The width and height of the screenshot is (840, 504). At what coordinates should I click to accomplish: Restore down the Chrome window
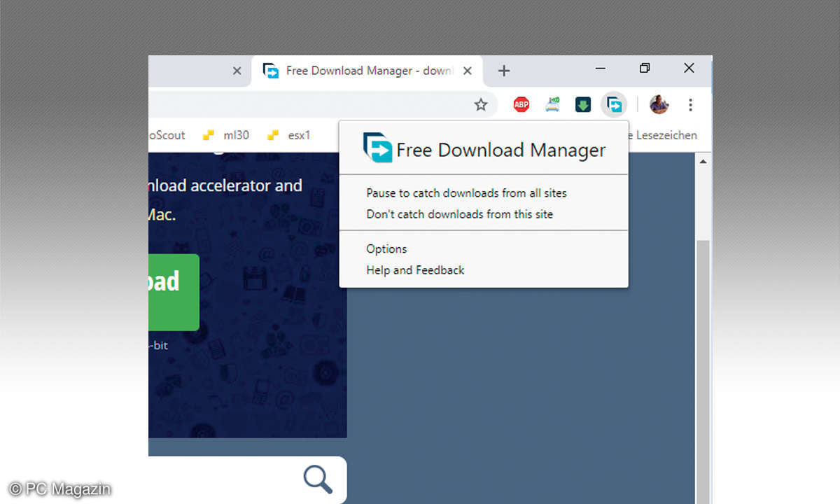pyautogui.click(x=645, y=68)
